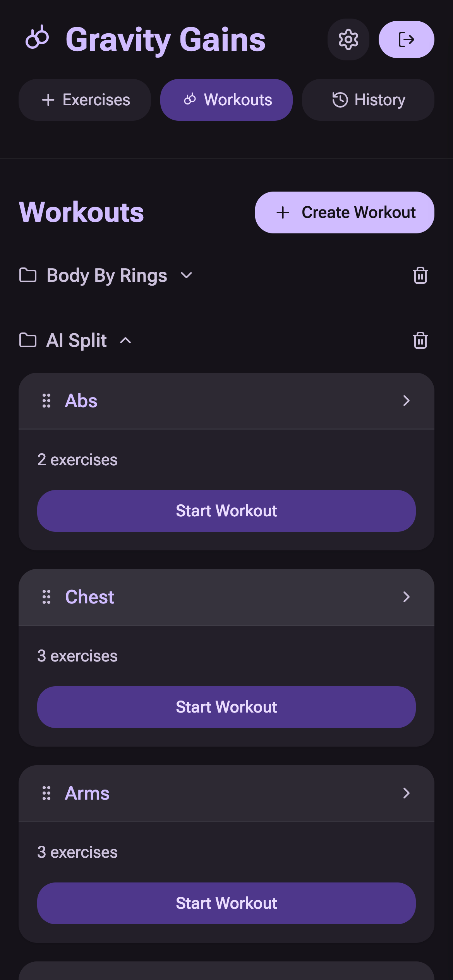The height and width of the screenshot is (980, 453).
Task: Start the Chest workout
Action: pyautogui.click(x=226, y=706)
